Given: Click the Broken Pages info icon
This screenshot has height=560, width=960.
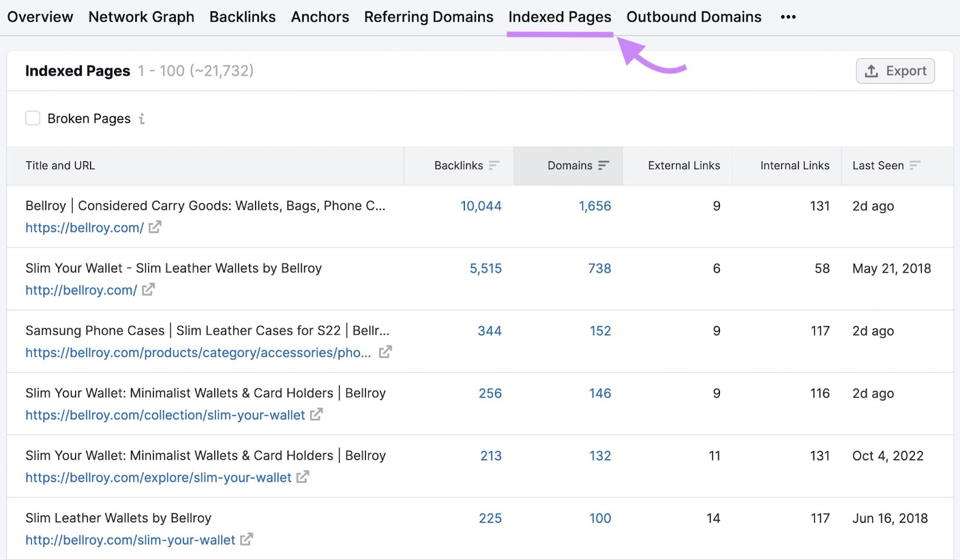Looking at the screenshot, I should coord(142,119).
